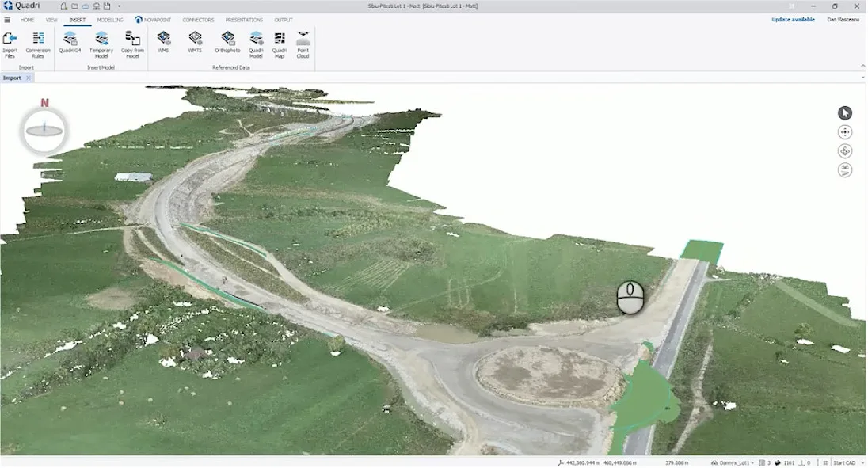The image size is (868, 468).
Task: Click the Novapoint logo icon
Action: 139,20
